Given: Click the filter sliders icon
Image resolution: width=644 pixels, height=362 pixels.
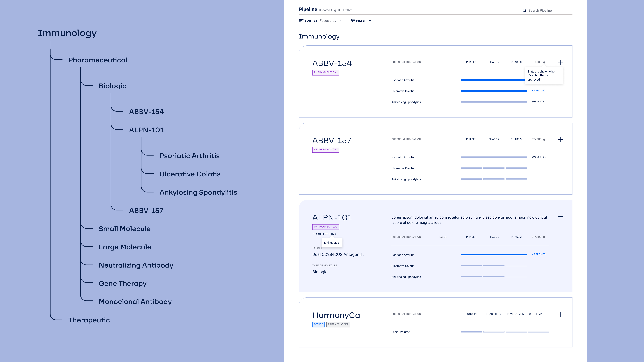Looking at the screenshot, I should click(x=353, y=21).
